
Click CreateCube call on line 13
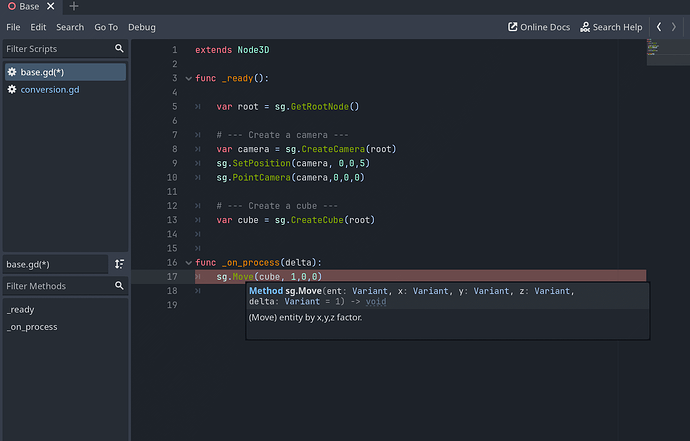(x=317, y=220)
